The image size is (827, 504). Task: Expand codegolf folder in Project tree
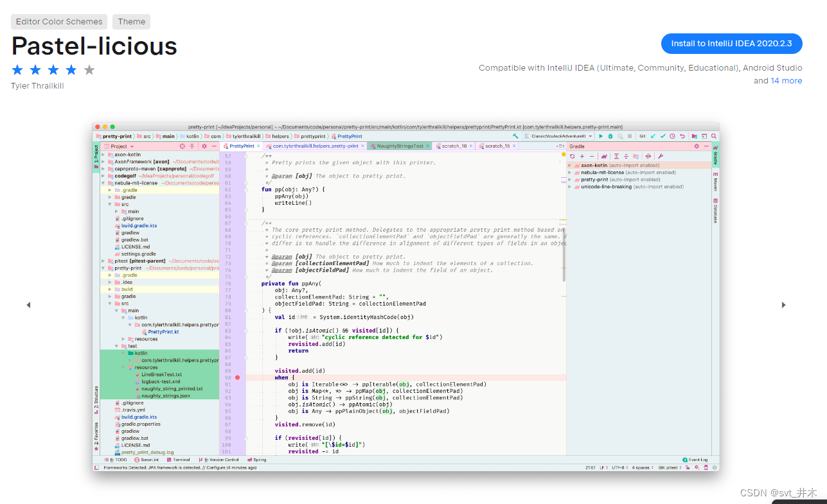tap(103, 176)
